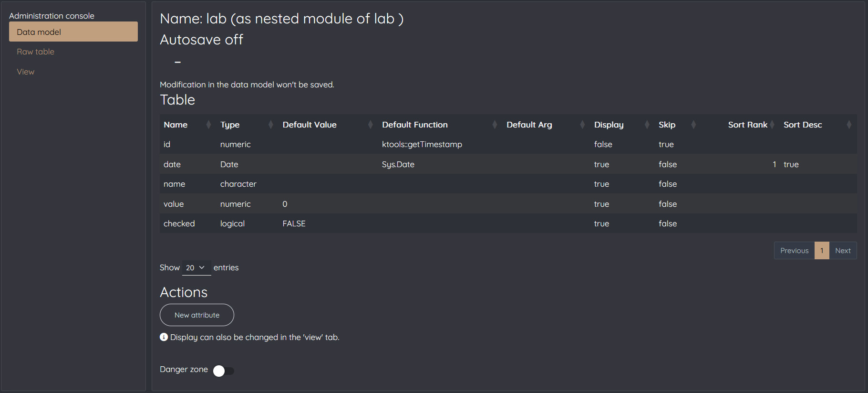Go to the View section
868x393 pixels.
click(26, 72)
